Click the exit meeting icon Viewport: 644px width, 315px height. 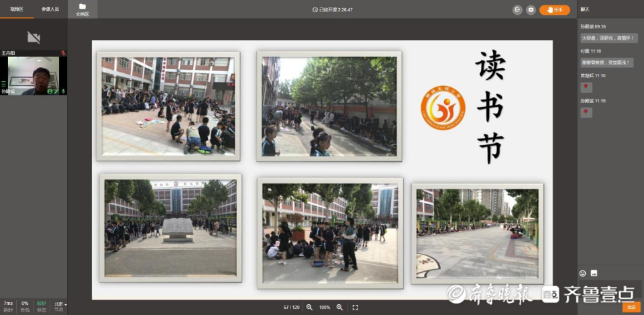tap(517, 9)
